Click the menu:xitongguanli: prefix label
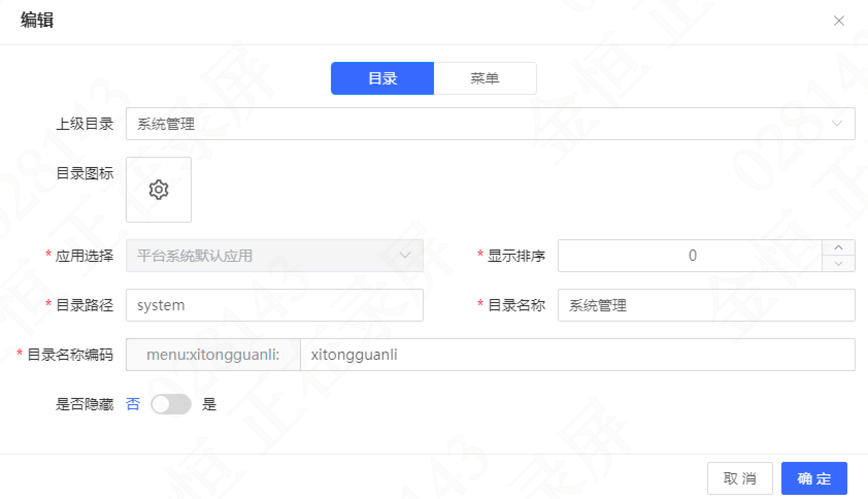The width and height of the screenshot is (868, 499). coord(213,355)
